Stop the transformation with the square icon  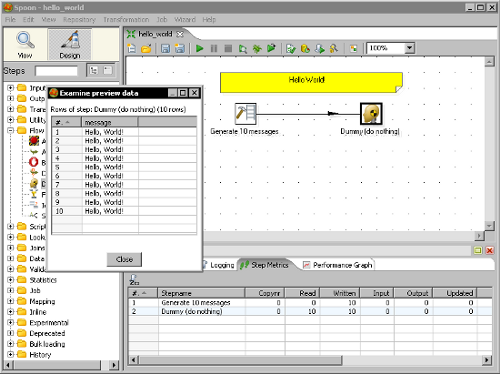228,49
